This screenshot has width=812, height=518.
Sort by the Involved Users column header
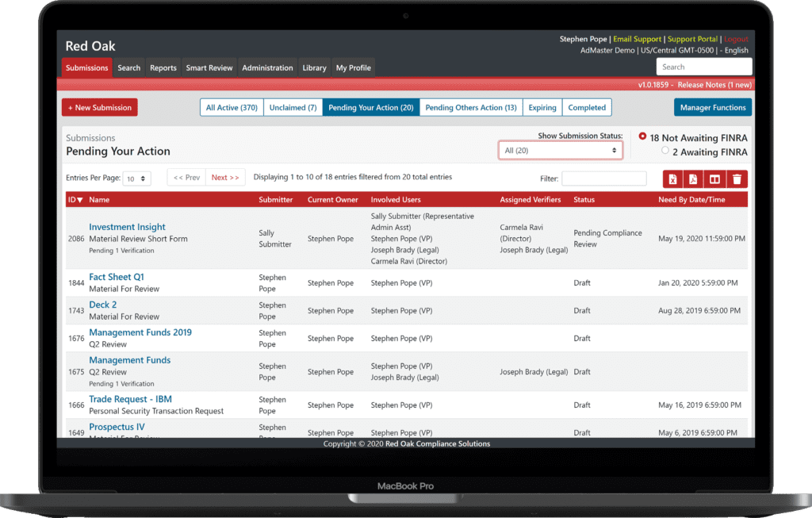point(396,200)
